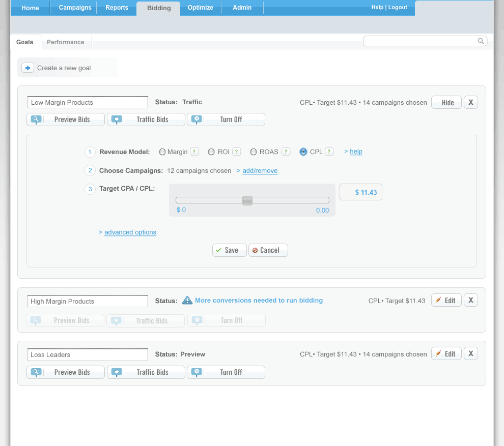The image size is (504, 446).
Task: Choose the ROI radio button
Action: pyautogui.click(x=211, y=152)
